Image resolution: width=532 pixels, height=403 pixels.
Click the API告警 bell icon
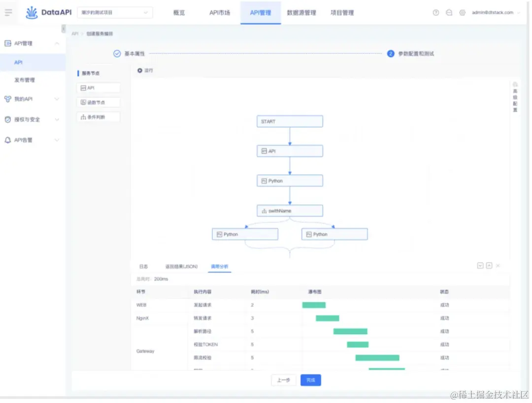click(7, 140)
